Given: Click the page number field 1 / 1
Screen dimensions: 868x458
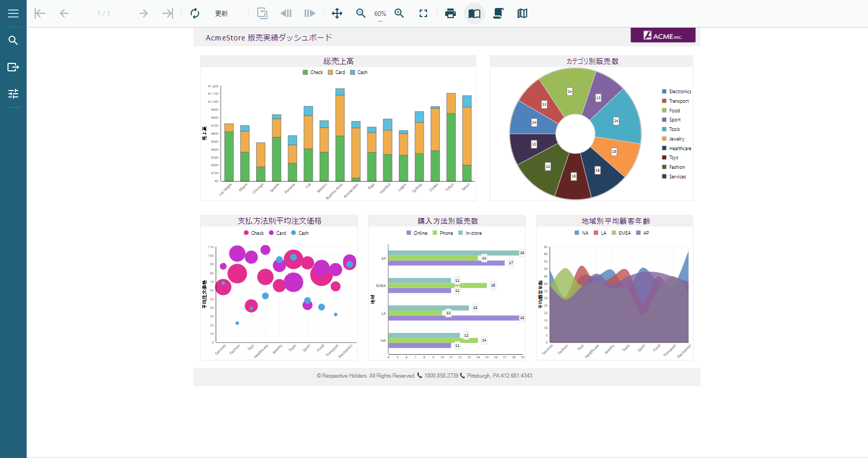Looking at the screenshot, I should pyautogui.click(x=104, y=13).
